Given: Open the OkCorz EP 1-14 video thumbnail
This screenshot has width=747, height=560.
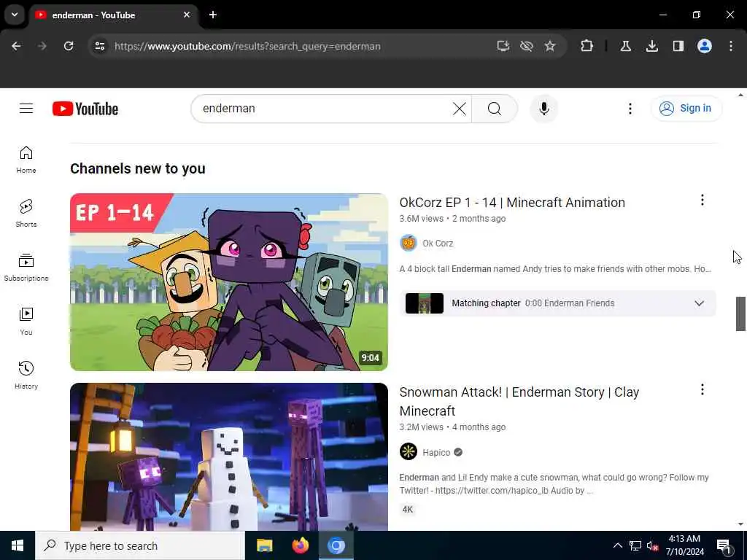Looking at the screenshot, I should pos(228,282).
